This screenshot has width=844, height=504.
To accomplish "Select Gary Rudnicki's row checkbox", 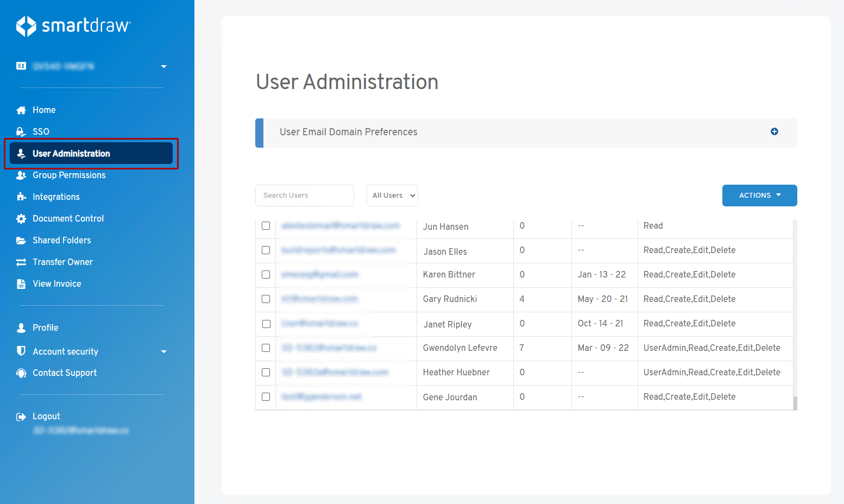I will pos(266,299).
